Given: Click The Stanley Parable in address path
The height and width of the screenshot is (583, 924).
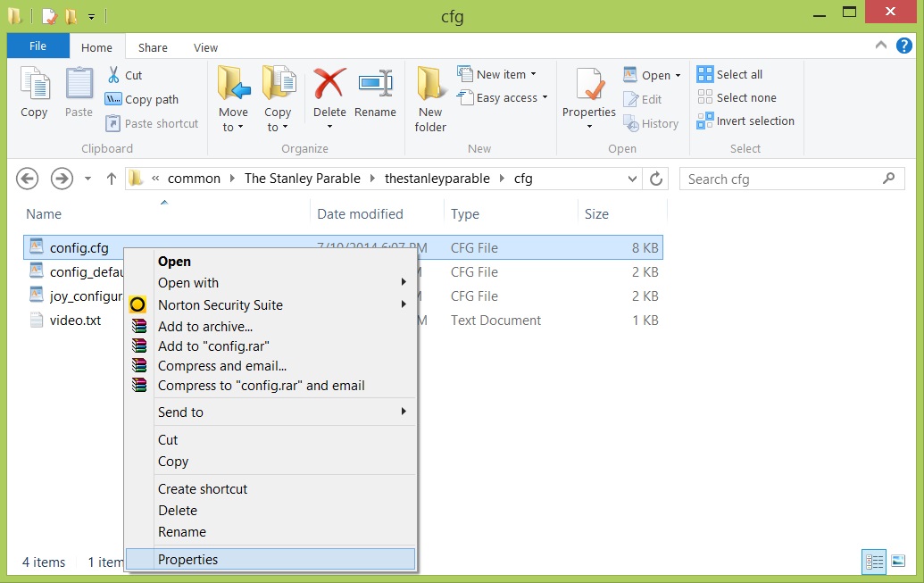Looking at the screenshot, I should [x=303, y=179].
